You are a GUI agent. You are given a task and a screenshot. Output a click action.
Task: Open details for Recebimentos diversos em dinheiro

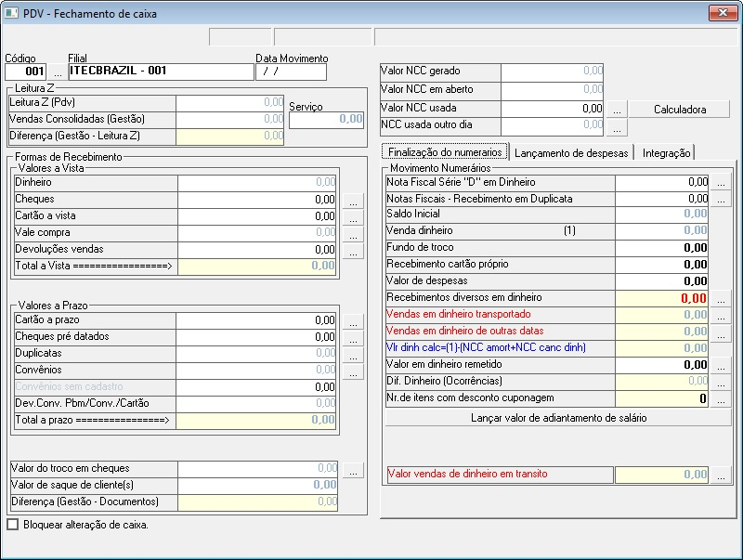(721, 298)
